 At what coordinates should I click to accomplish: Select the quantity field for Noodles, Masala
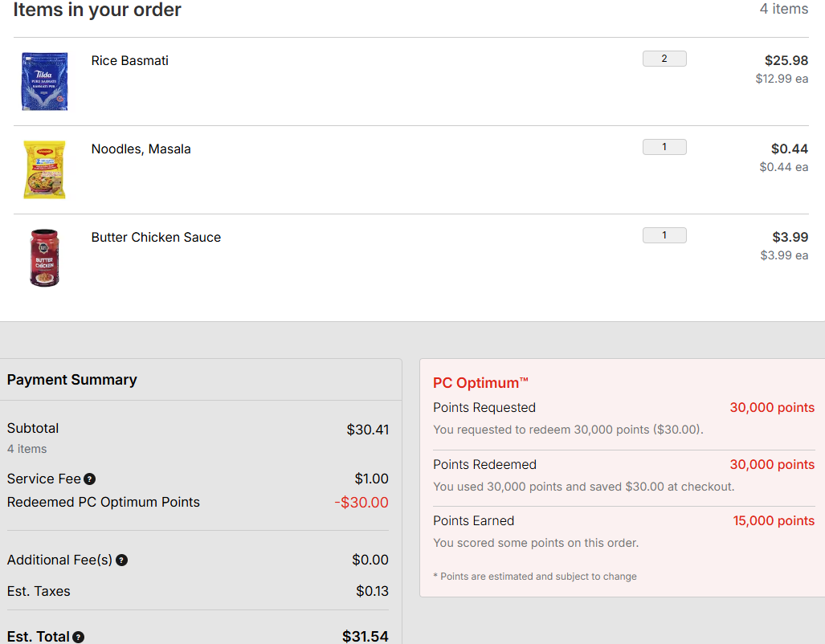(664, 147)
